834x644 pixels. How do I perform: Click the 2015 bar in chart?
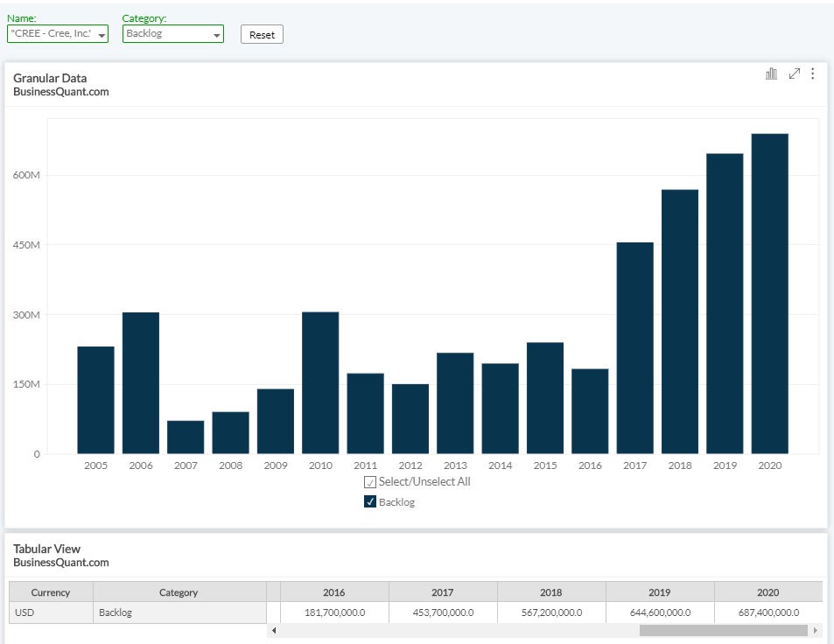tap(545, 398)
